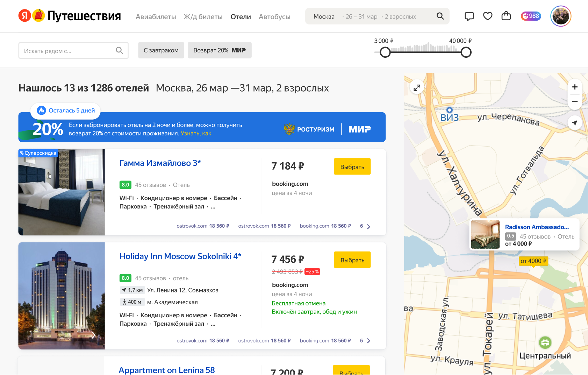
Task: Open the user profile avatar
Action: tap(560, 16)
